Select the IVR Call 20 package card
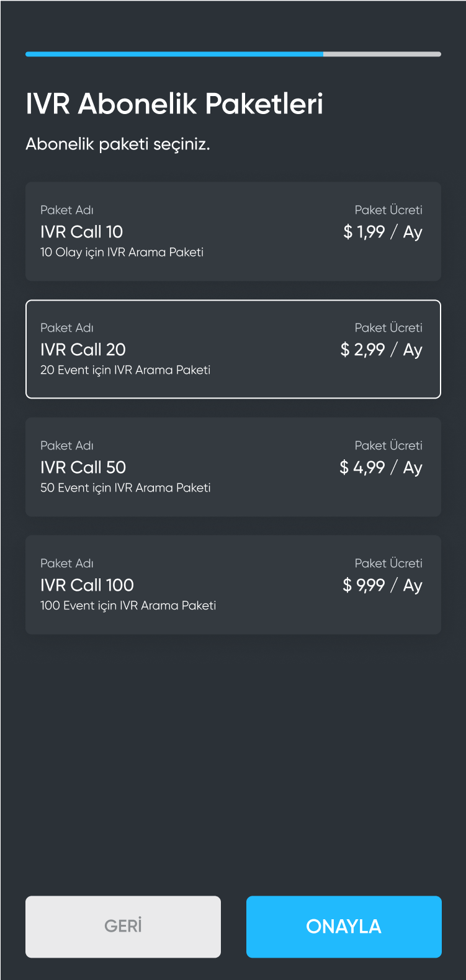This screenshot has height=980, width=466. point(233,349)
